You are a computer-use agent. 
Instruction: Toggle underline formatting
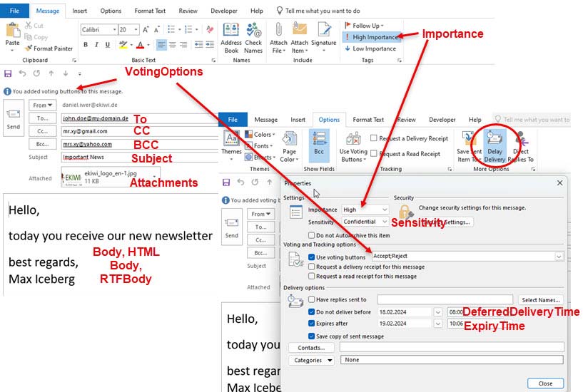108,45
